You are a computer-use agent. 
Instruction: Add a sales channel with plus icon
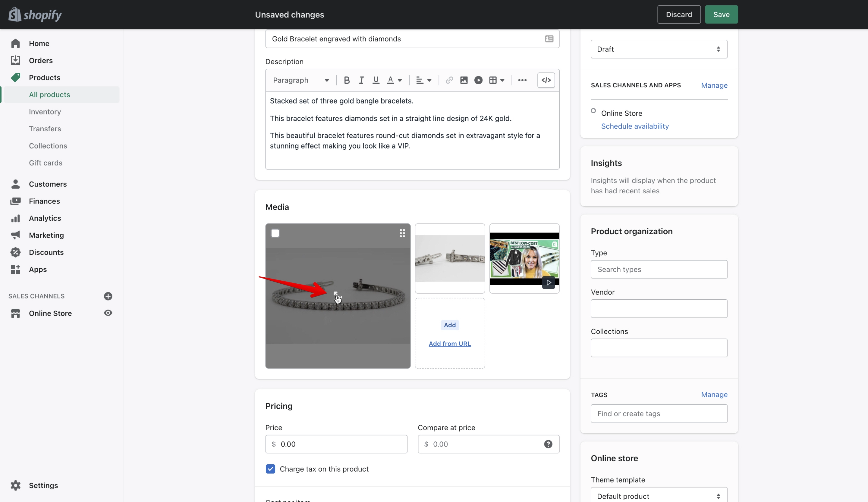[x=108, y=296]
